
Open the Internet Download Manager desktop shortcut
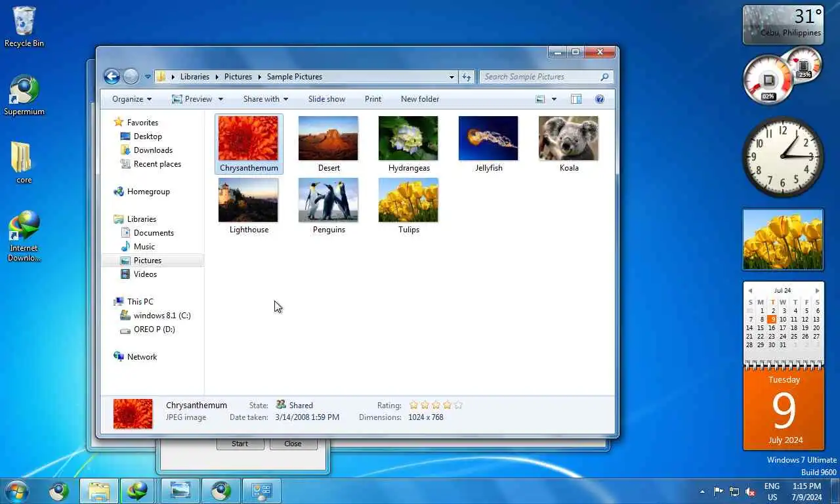tap(24, 236)
